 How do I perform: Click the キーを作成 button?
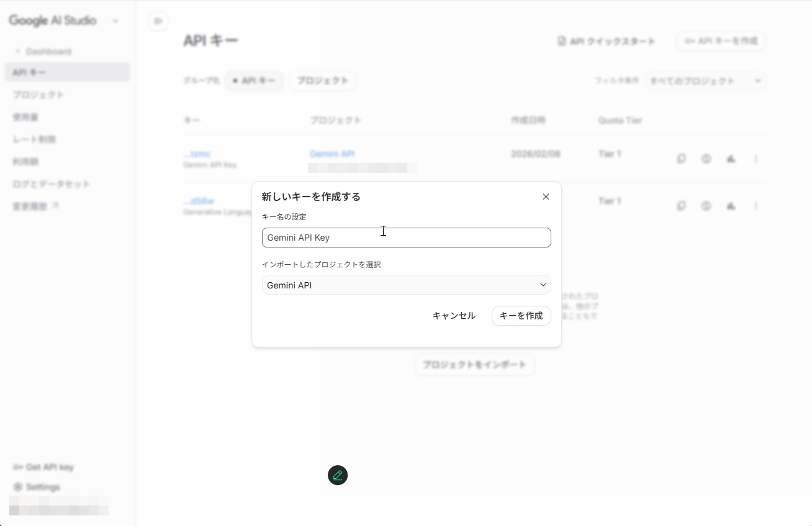pyautogui.click(x=521, y=316)
